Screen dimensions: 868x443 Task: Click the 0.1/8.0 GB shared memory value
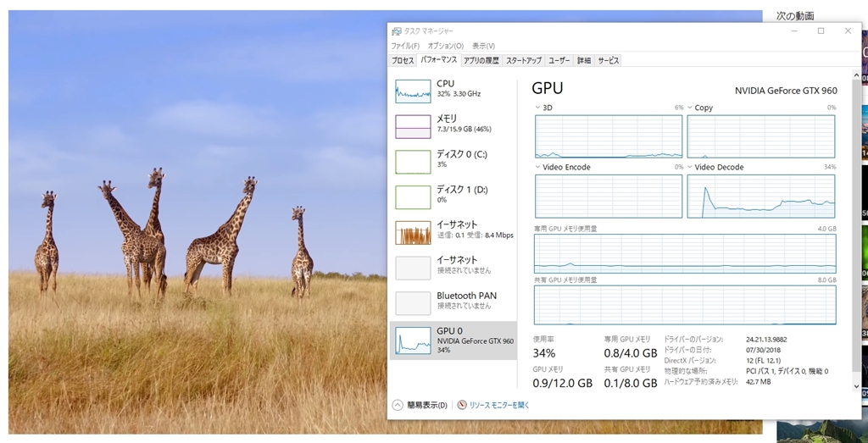coord(631,383)
